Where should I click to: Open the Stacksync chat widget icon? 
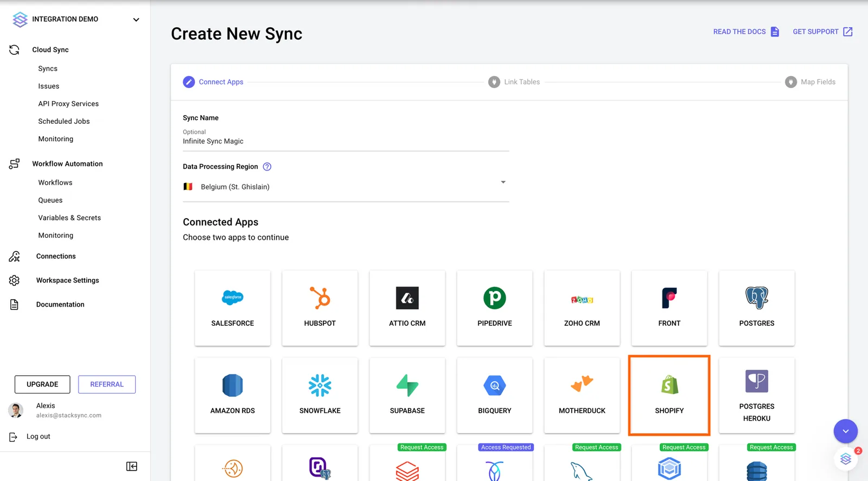[846, 459]
